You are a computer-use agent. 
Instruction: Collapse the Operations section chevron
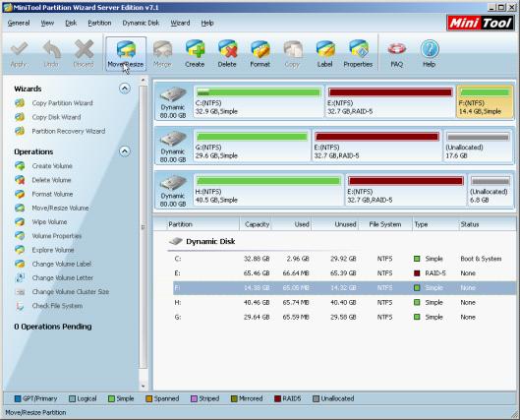pyautogui.click(x=125, y=151)
